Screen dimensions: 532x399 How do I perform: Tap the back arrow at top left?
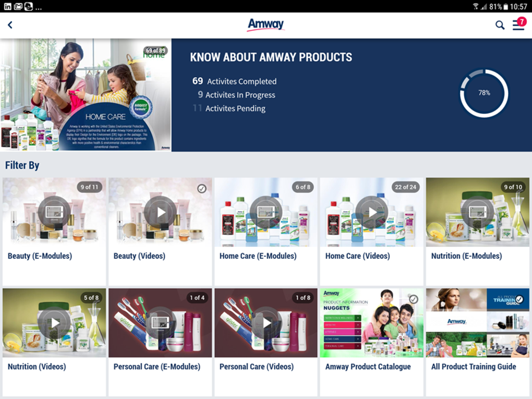[10, 25]
